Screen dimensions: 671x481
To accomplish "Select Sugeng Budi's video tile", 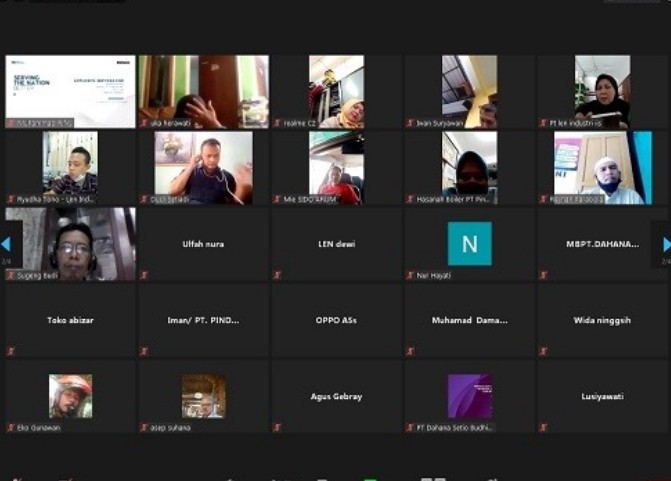I will pos(70,244).
